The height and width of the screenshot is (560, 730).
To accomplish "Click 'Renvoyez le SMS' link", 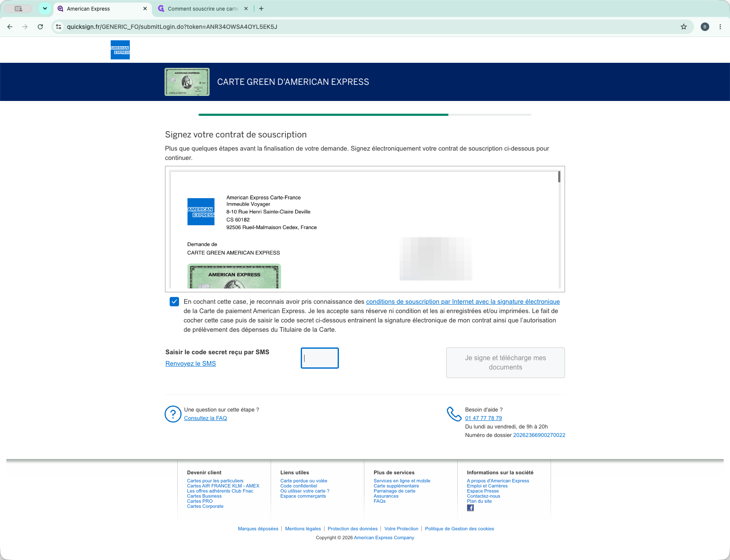I will coord(190,364).
